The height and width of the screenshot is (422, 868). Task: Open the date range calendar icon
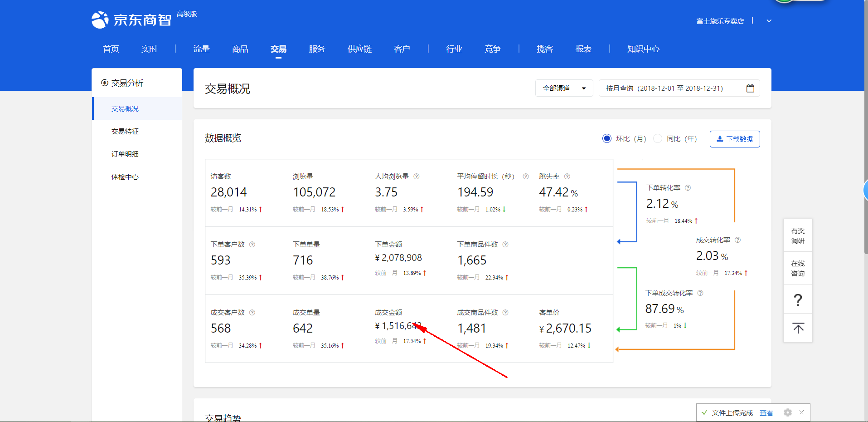[750, 88]
